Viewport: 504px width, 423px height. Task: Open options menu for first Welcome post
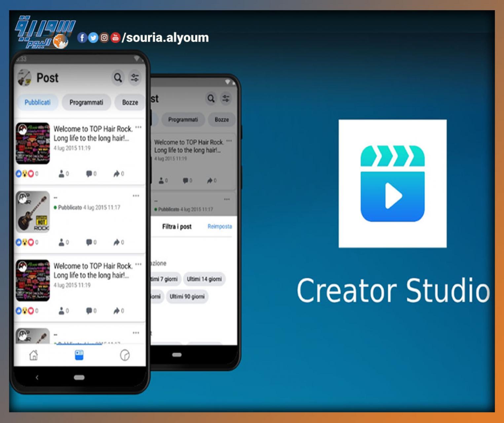[138, 127]
